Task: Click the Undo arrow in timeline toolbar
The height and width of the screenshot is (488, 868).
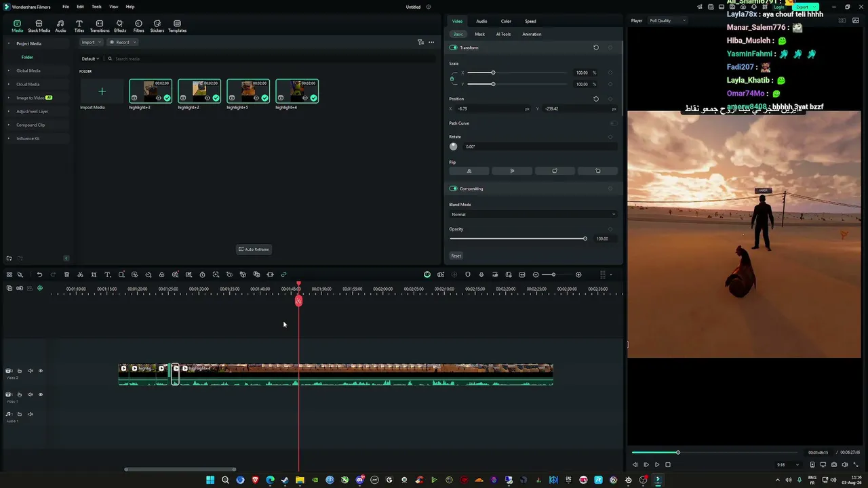Action: tap(39, 274)
